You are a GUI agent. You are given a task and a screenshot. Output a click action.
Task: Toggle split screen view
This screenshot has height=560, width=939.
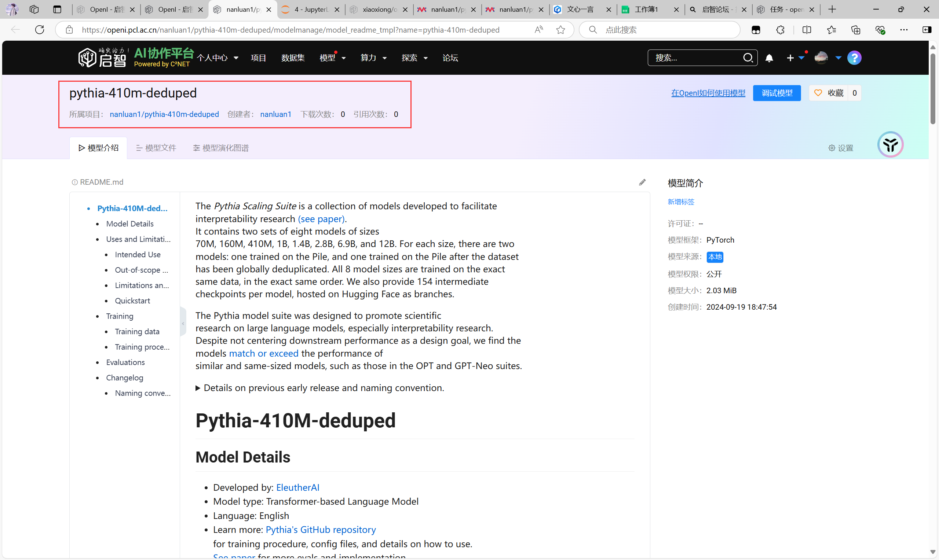(807, 30)
